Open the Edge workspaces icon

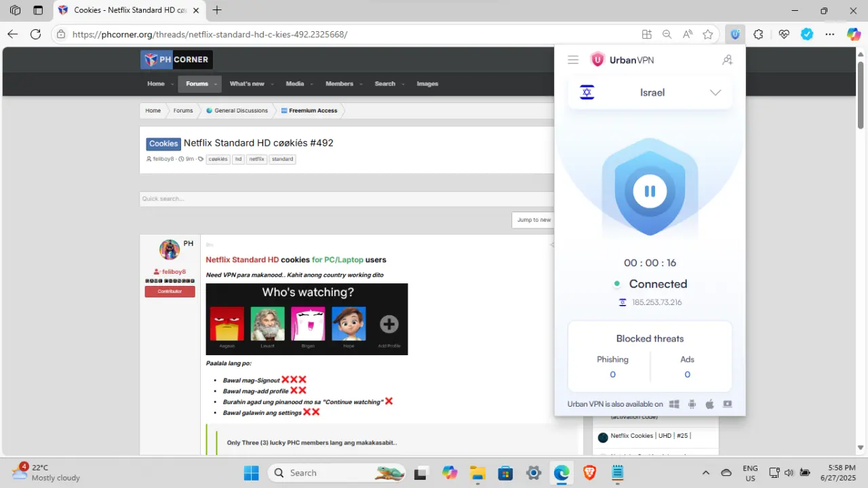[15, 10]
